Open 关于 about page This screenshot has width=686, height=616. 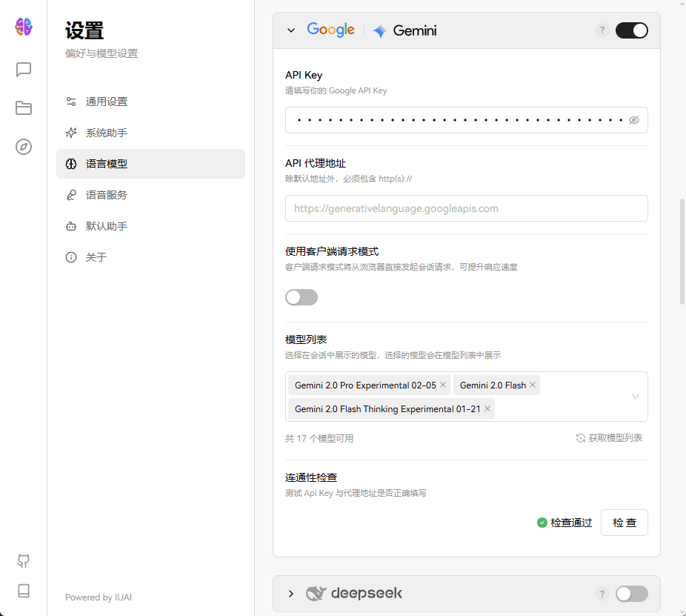point(150,257)
